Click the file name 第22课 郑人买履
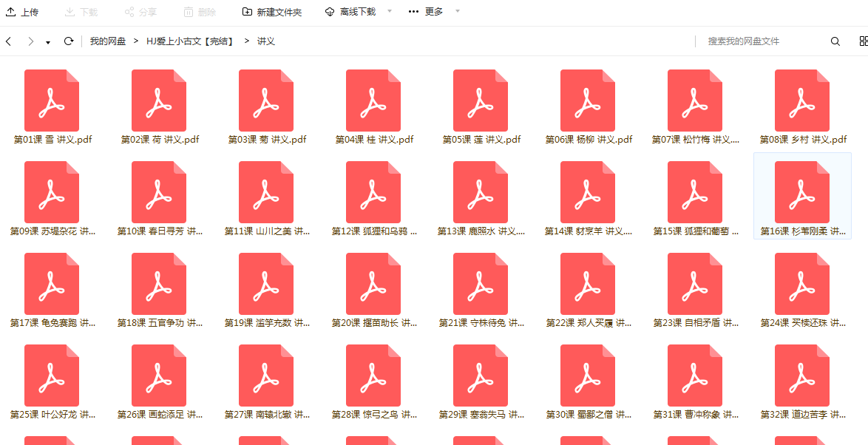This screenshot has height=445, width=868. (x=589, y=323)
